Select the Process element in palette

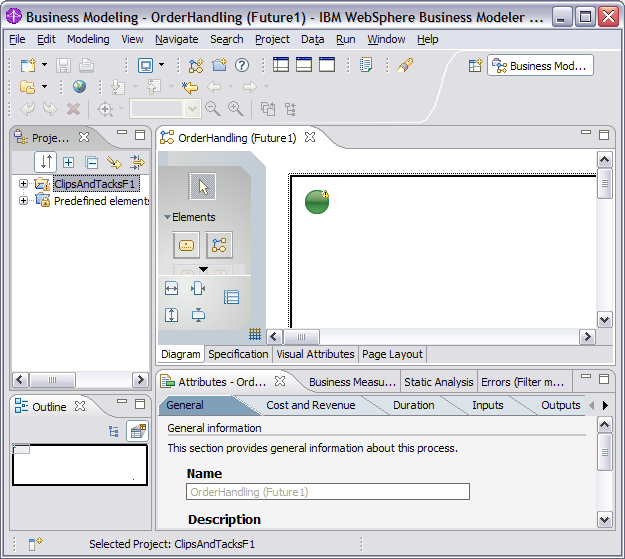pyautogui.click(x=219, y=245)
